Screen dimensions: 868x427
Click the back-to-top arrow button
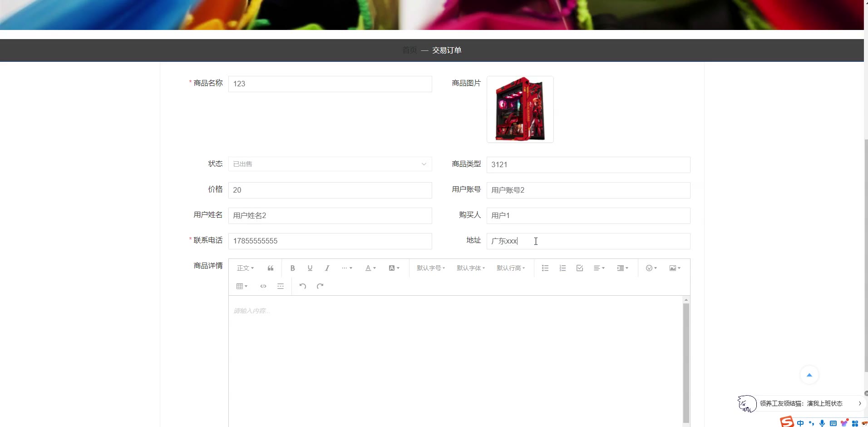[809, 375]
